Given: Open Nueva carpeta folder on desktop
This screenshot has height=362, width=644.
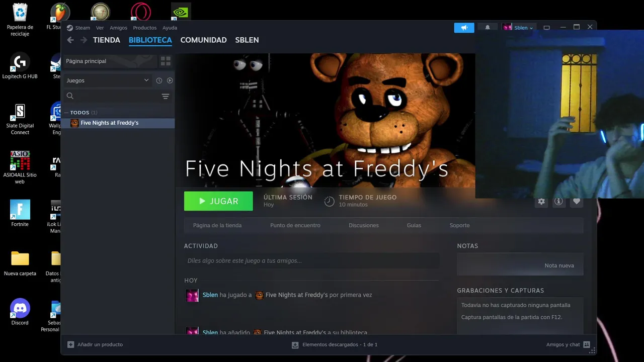Looking at the screenshot, I should coord(20,263).
